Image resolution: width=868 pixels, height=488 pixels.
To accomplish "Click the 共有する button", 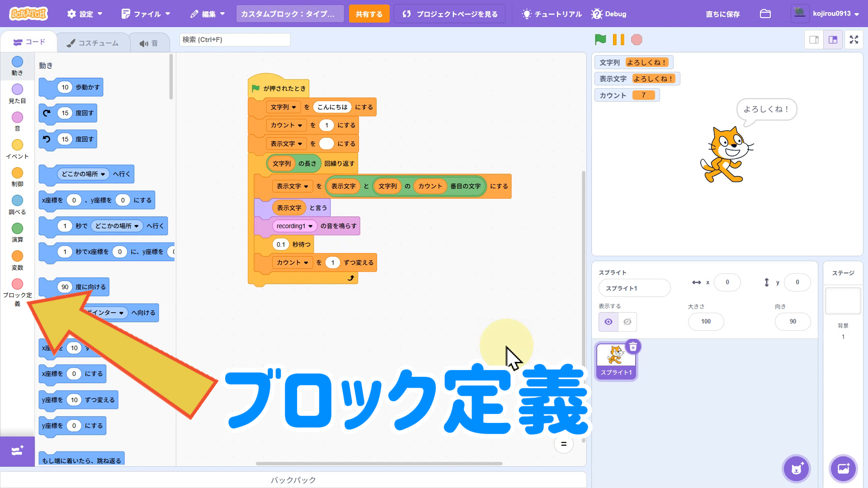I will pos(368,14).
